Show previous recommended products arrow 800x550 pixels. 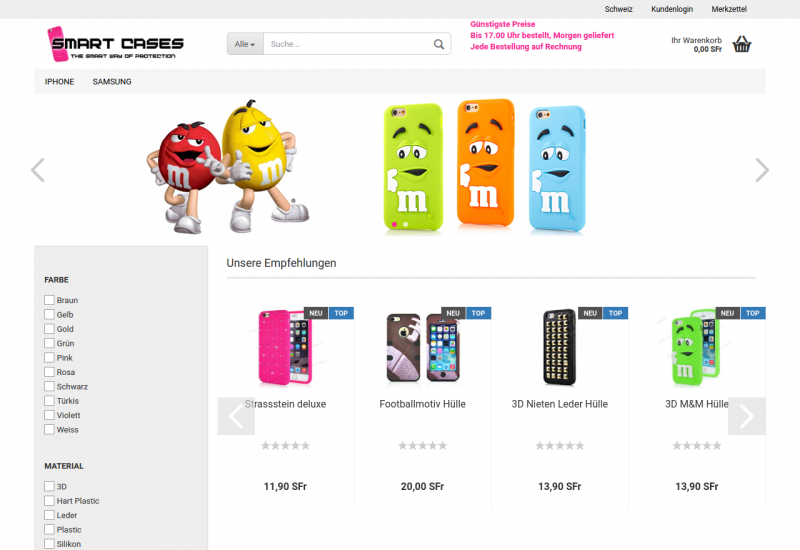click(x=236, y=416)
